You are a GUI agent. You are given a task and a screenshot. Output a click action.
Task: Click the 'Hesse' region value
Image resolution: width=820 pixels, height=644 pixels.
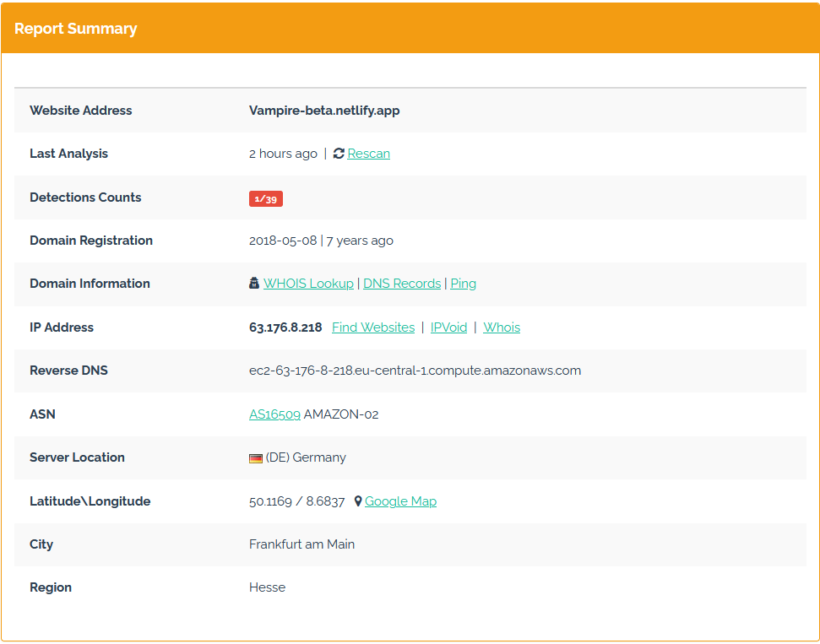(267, 587)
